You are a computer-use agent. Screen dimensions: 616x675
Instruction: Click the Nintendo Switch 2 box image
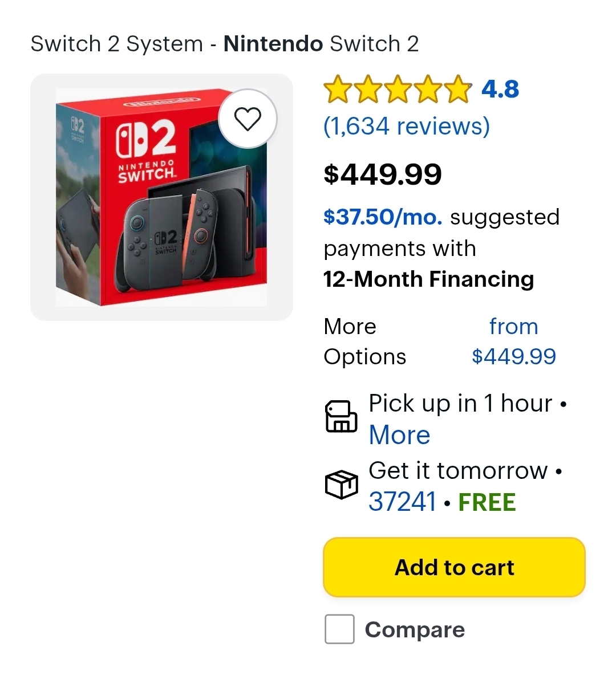pos(161,197)
